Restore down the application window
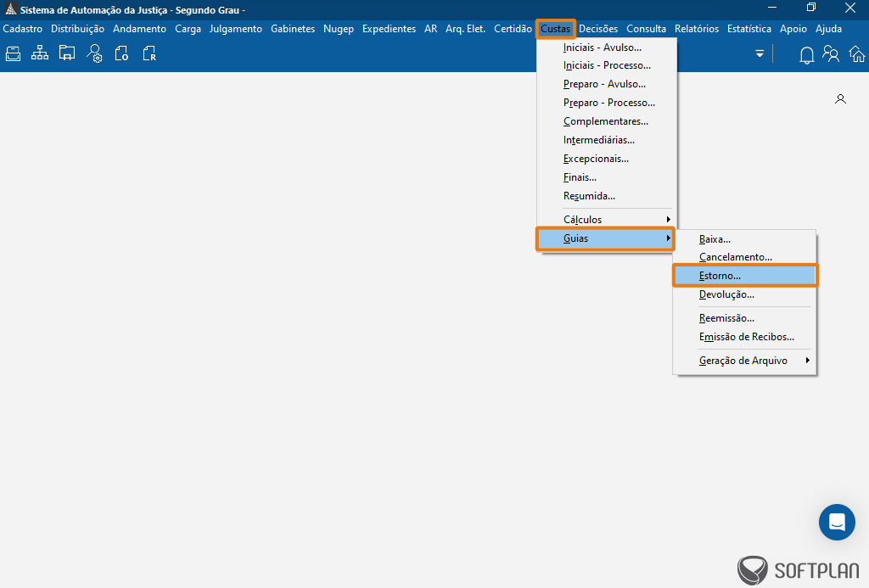 810,8
